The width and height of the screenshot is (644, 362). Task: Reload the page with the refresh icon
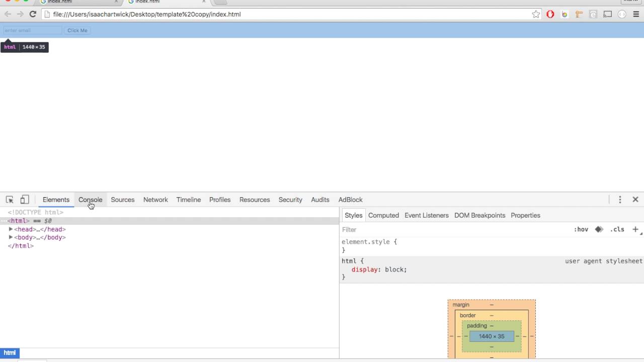pyautogui.click(x=33, y=14)
